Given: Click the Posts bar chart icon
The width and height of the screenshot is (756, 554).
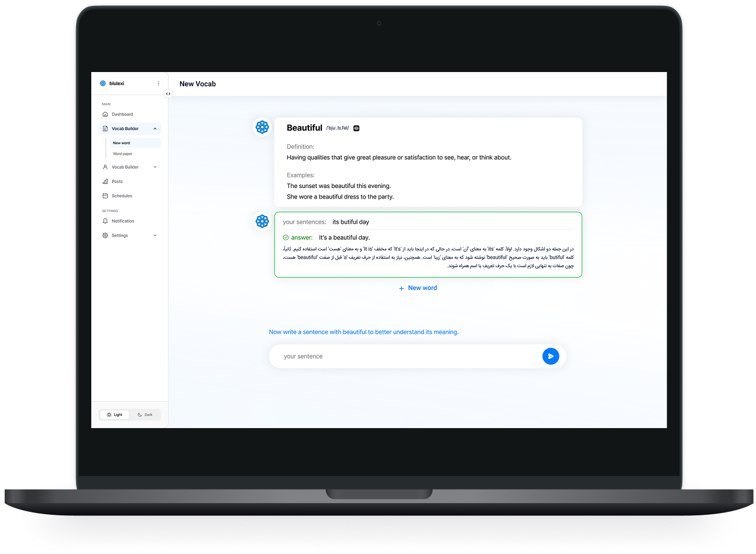Looking at the screenshot, I should coord(105,182).
